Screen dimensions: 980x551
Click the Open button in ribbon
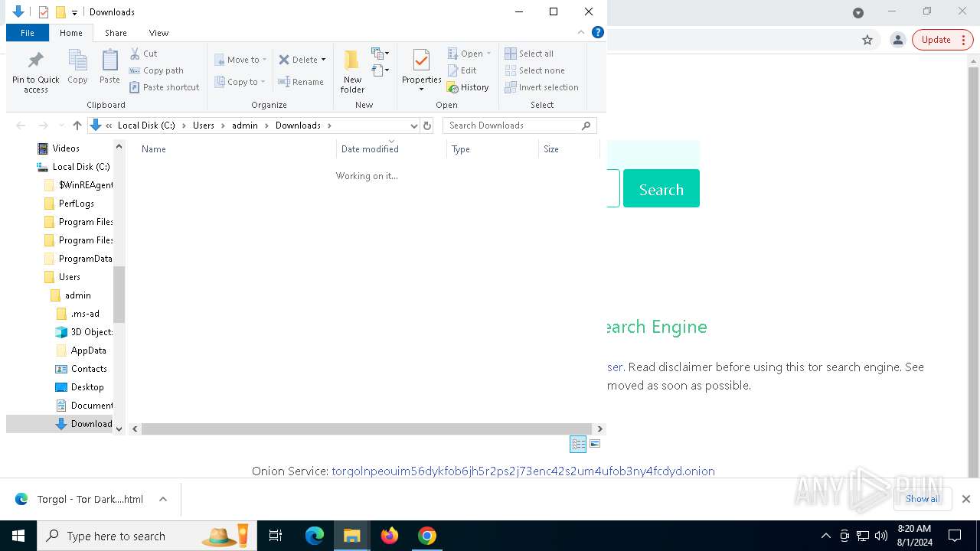pos(469,54)
